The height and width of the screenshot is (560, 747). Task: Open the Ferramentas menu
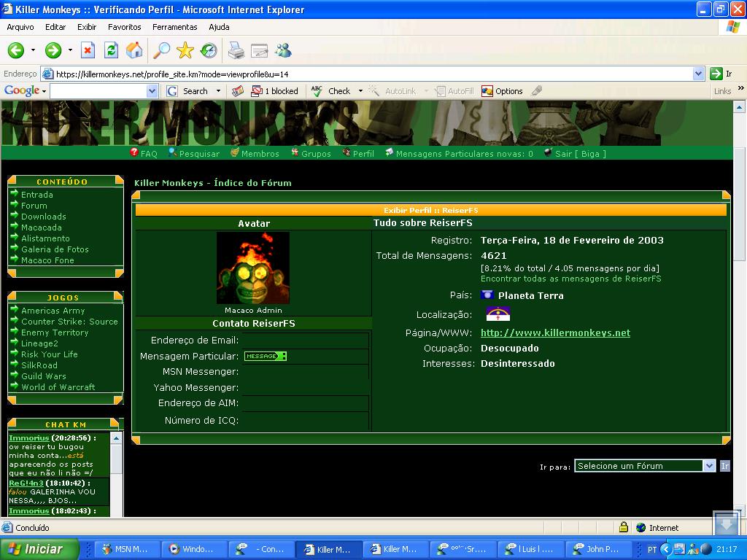point(174,27)
